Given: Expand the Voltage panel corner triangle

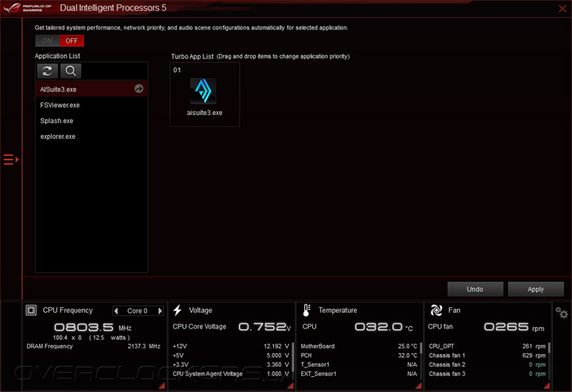Looking at the screenshot, I should [x=291, y=386].
